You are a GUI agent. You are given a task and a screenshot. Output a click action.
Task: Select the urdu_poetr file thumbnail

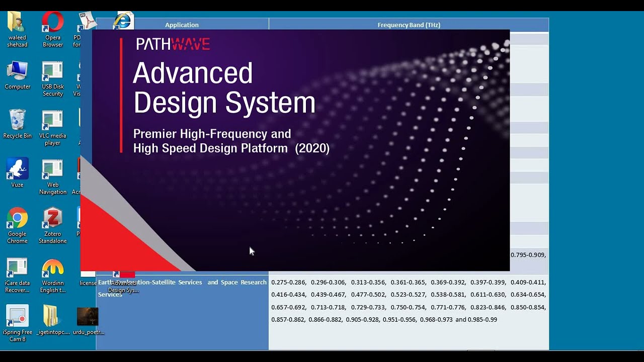[x=88, y=320]
